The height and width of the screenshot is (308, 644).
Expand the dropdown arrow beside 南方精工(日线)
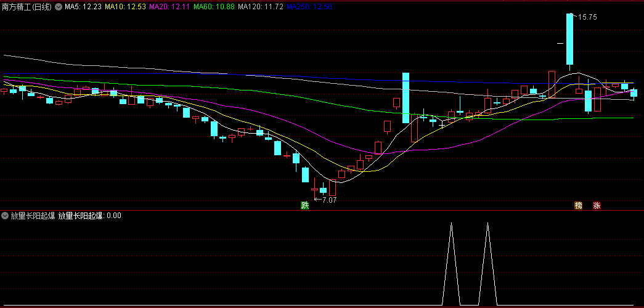tap(59, 7)
